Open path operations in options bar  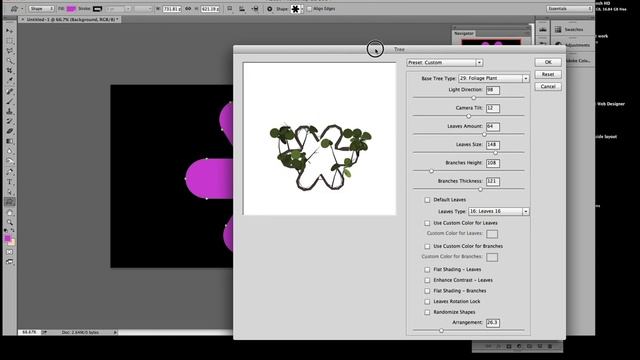coord(230,8)
